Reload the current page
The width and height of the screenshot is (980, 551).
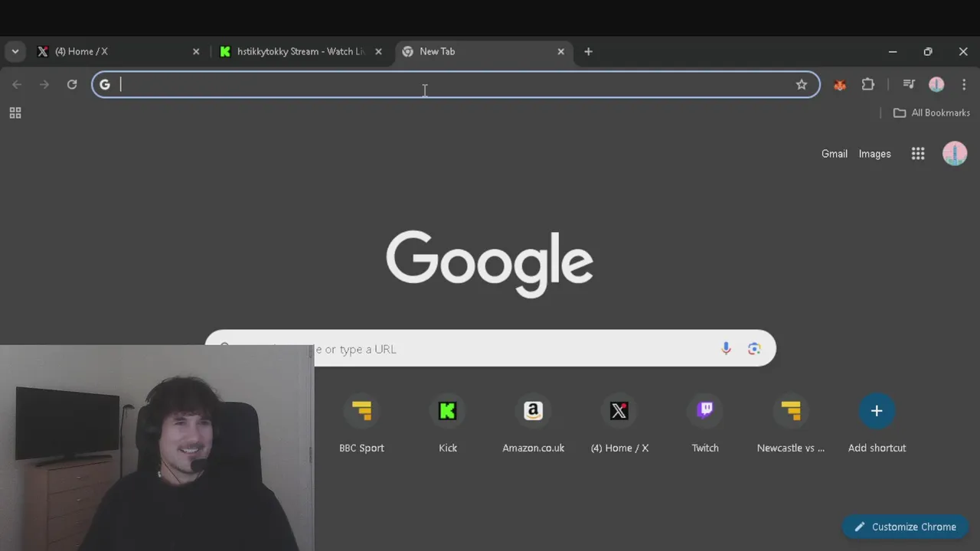[x=72, y=84]
